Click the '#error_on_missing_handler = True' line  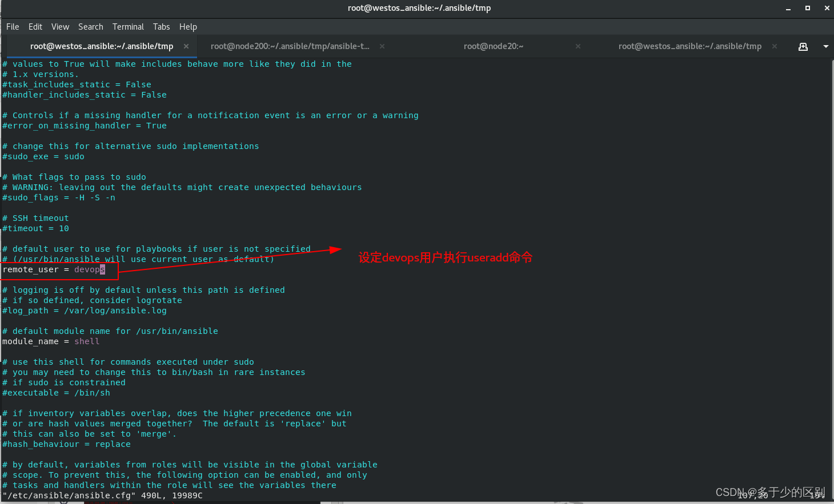85,126
